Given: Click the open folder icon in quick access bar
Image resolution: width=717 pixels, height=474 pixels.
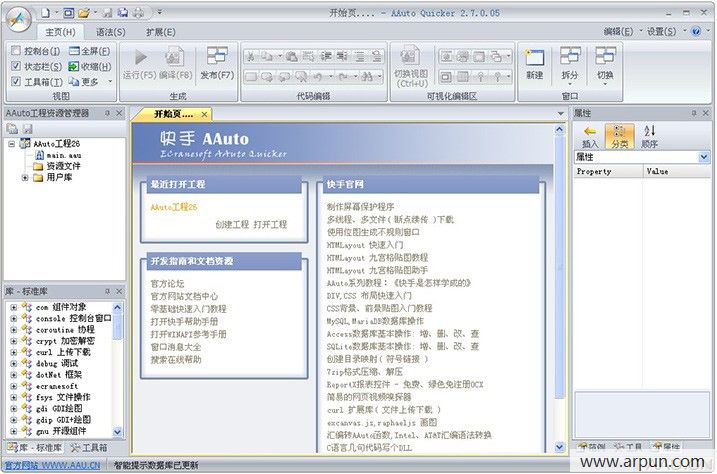Looking at the screenshot, I should [x=83, y=13].
